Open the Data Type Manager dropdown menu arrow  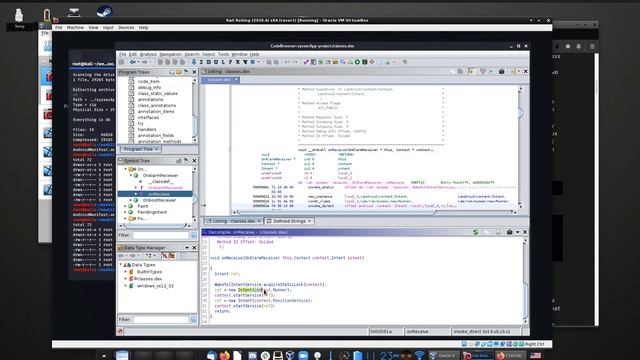point(187,248)
